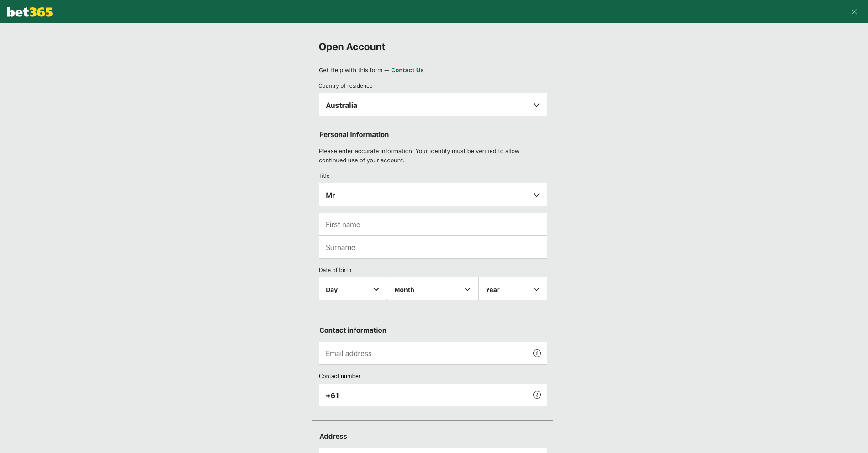Click the Date of birth label
The width and height of the screenshot is (868, 453).
click(335, 270)
